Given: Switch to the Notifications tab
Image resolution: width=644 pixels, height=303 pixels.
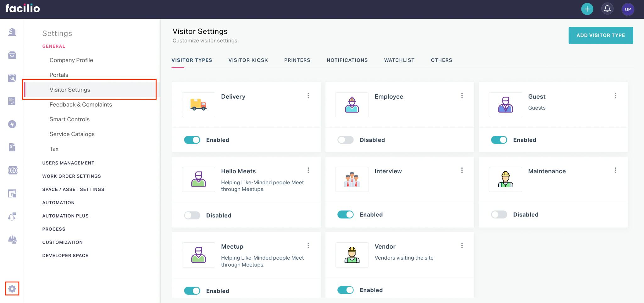Looking at the screenshot, I should pos(347,60).
